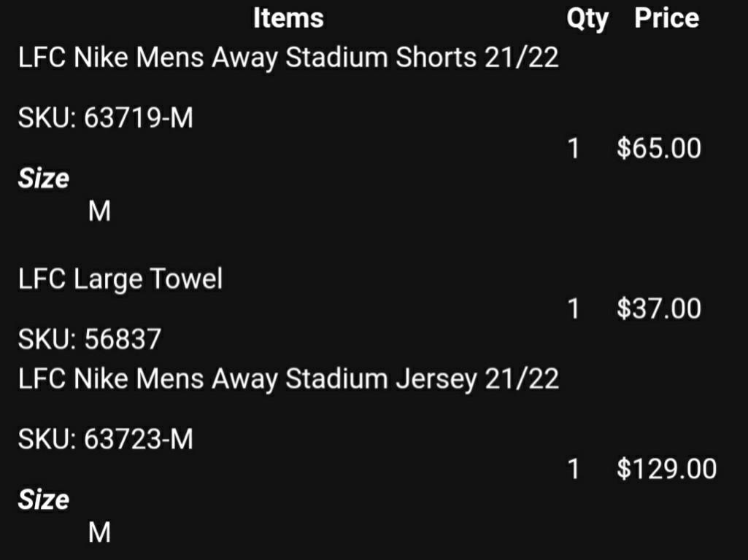748x560 pixels.
Task: Click the quantity value for the Stadium Shorts
Action: point(574,149)
